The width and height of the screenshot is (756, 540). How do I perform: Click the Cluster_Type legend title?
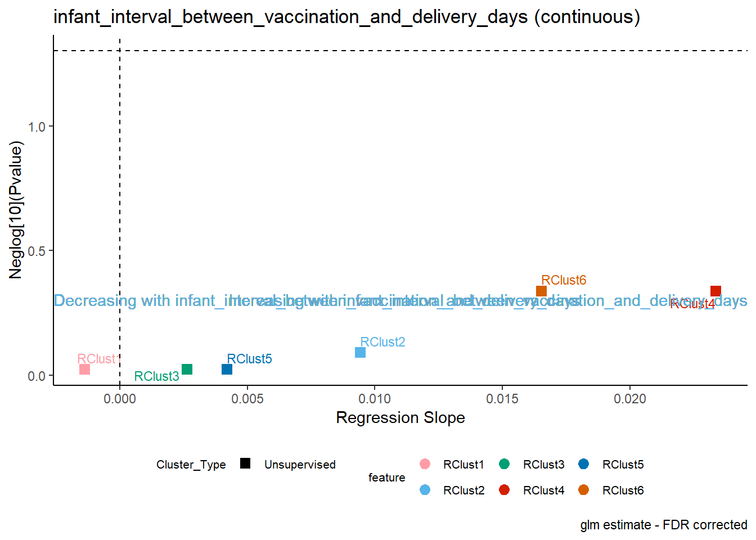point(191,465)
